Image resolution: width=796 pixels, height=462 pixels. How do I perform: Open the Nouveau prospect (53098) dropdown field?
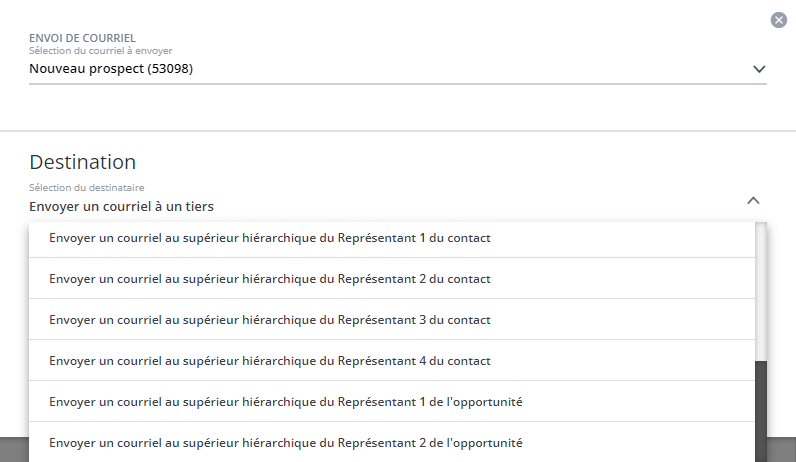111,69
